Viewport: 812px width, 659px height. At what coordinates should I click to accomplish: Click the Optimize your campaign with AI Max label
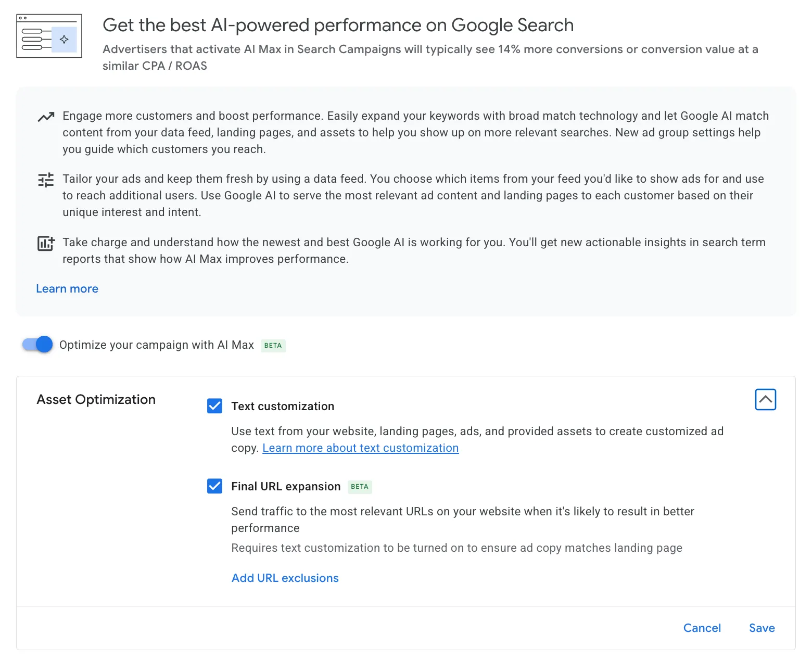click(x=157, y=345)
